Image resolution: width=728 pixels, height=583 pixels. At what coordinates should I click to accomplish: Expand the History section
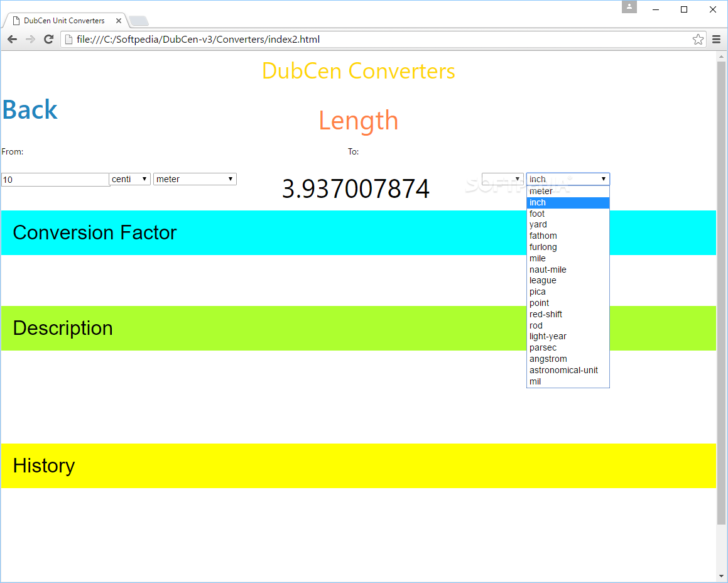pos(359,466)
